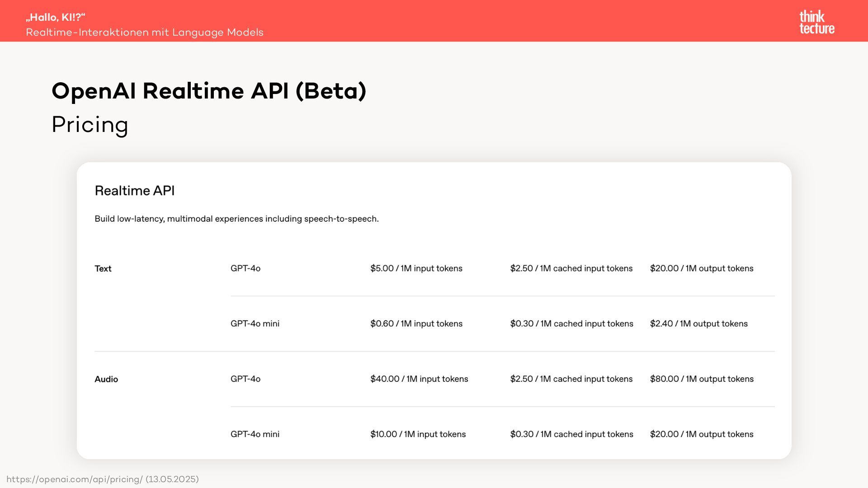The width and height of the screenshot is (868, 488).
Task: Click the Realtime-Interaktionen mit Language Models subtitle
Action: coord(145,33)
